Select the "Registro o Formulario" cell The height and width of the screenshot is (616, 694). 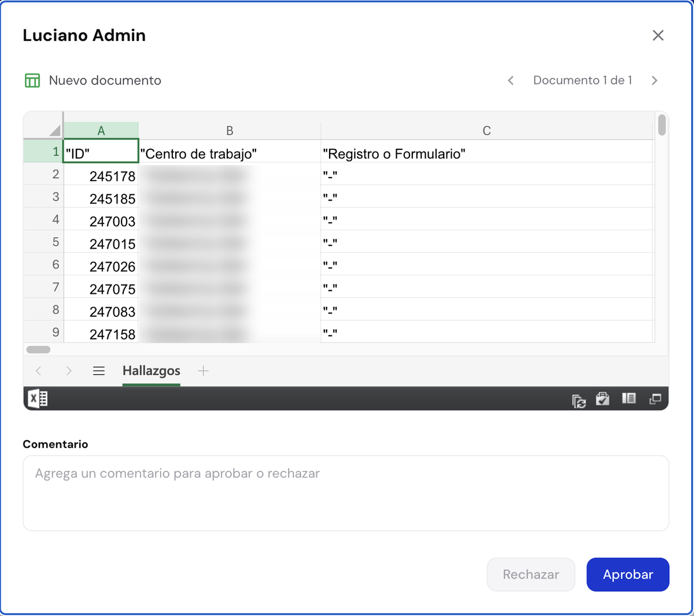487,152
